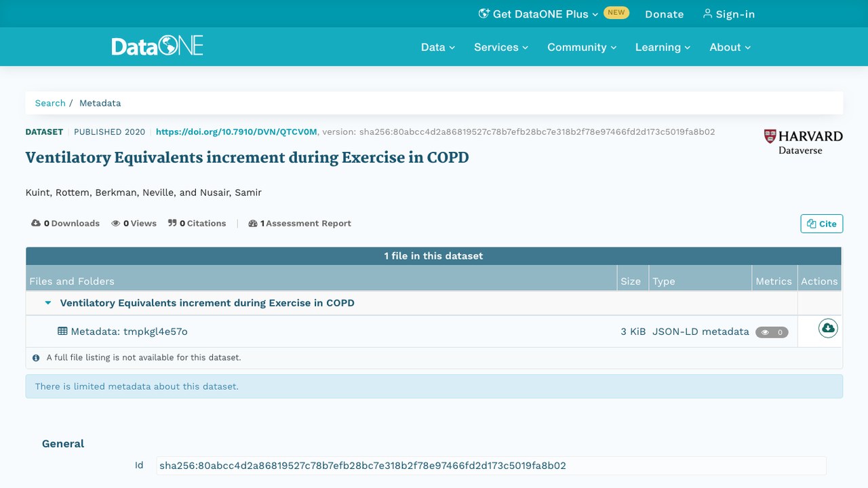Open the Data dropdown menu
Image resolution: width=868 pixels, height=488 pixels.
click(438, 47)
